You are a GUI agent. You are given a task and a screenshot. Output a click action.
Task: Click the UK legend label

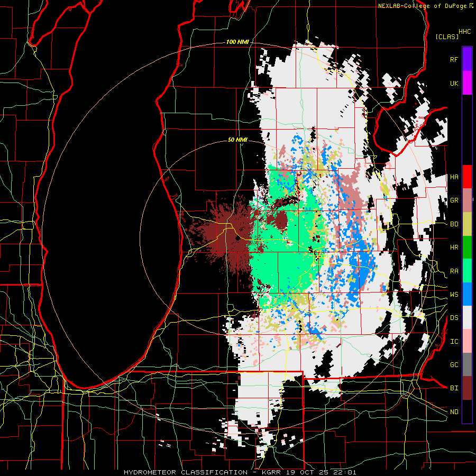point(454,84)
